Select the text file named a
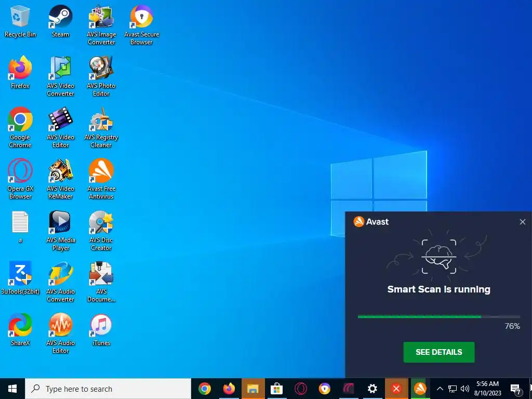This screenshot has width=532, height=399. [20, 227]
